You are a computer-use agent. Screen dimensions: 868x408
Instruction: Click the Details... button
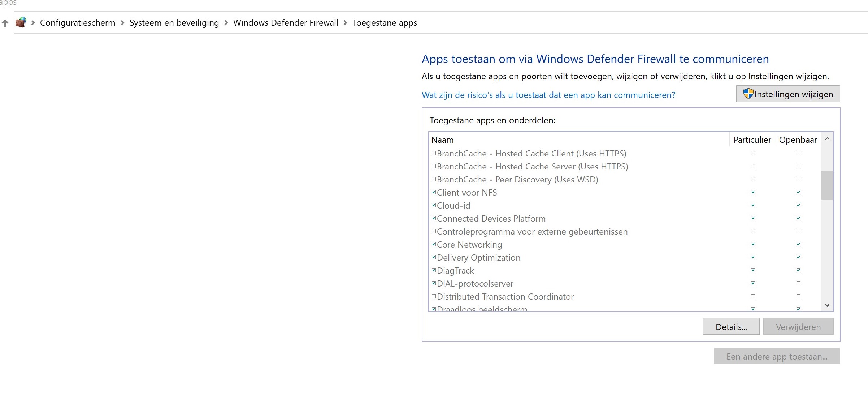click(731, 327)
